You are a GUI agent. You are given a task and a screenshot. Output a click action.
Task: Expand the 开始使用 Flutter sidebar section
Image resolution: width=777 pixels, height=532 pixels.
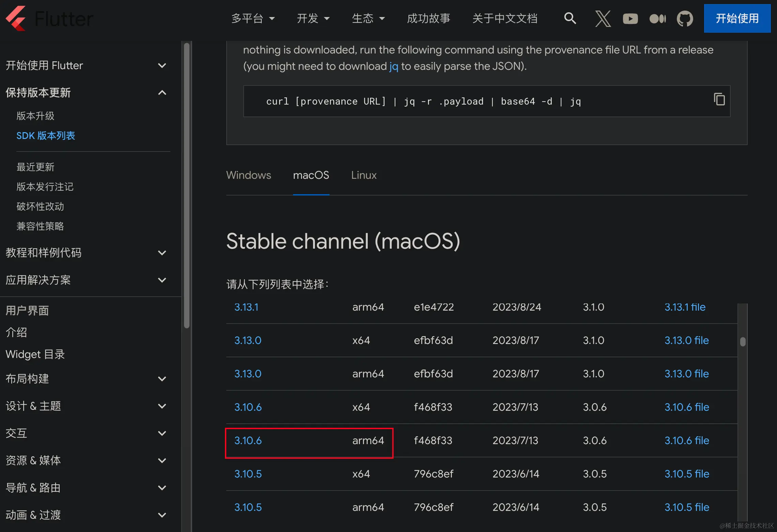[162, 65]
